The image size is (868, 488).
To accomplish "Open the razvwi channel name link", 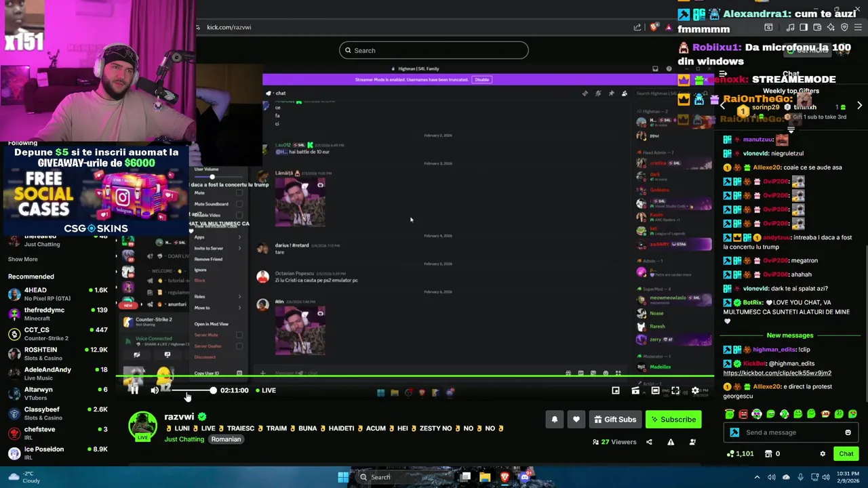I will point(179,417).
